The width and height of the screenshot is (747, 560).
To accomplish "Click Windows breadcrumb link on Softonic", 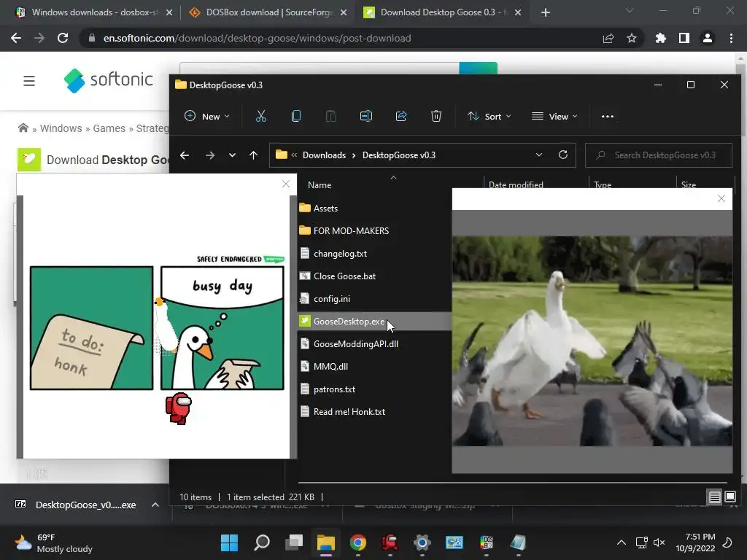I will [61, 128].
